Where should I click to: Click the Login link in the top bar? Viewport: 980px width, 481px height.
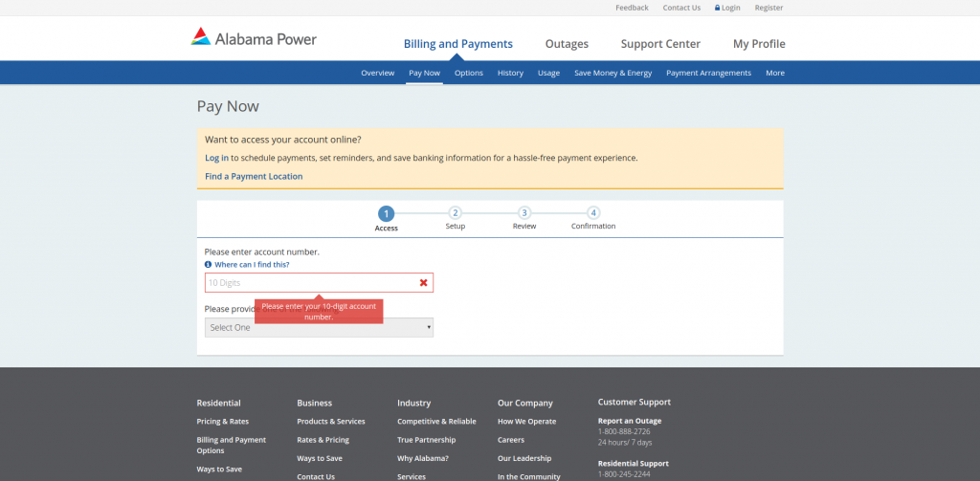pos(730,8)
